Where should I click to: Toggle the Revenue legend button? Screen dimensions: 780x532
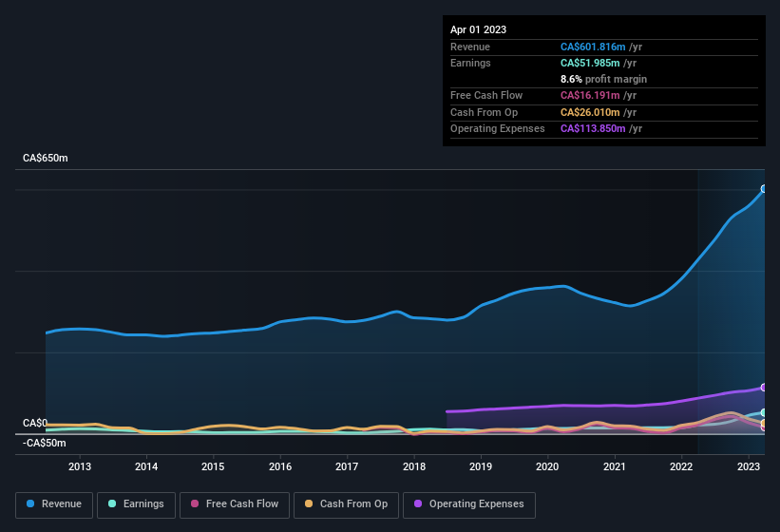[54, 504]
